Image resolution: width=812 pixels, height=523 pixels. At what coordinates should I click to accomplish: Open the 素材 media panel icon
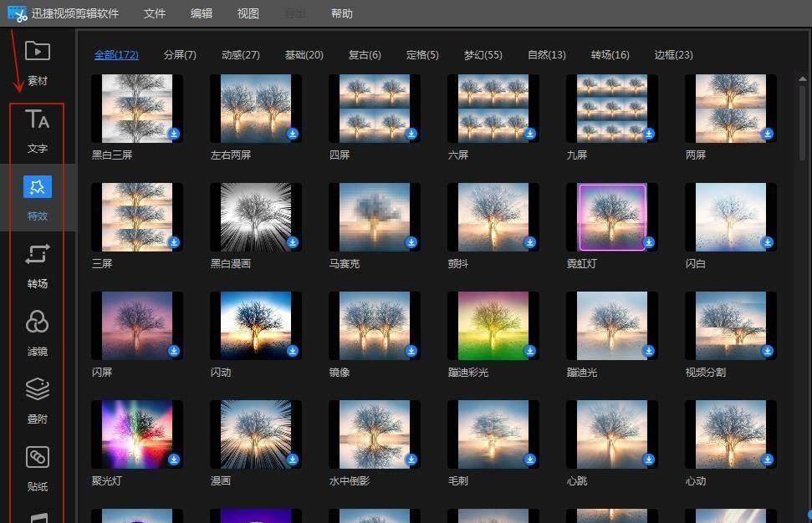tap(38, 51)
